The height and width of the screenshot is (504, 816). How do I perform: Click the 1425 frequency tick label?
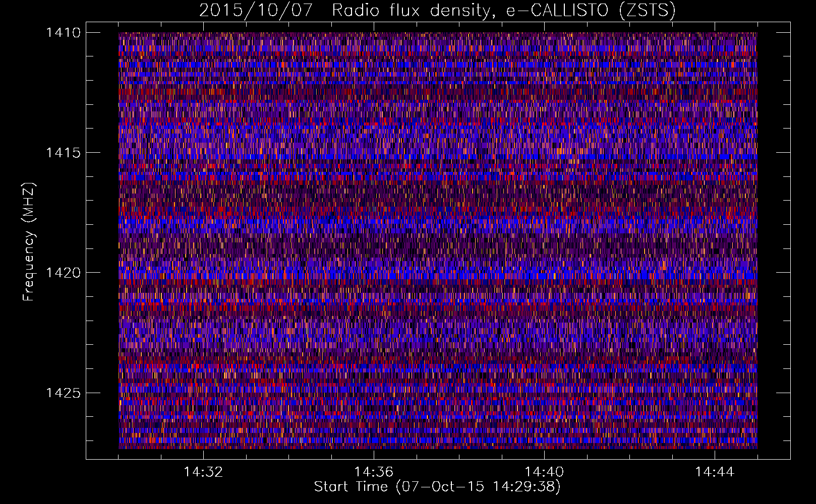pyautogui.click(x=64, y=393)
